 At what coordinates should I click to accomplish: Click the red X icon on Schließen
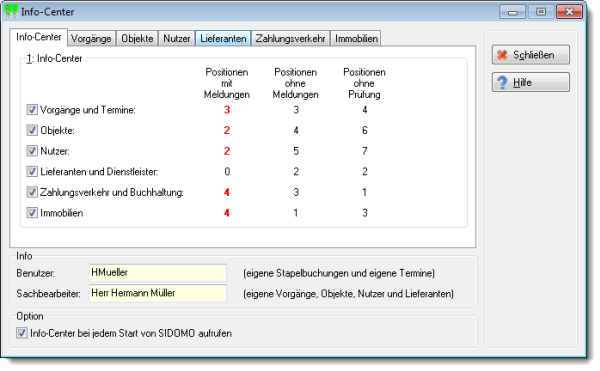click(x=502, y=55)
